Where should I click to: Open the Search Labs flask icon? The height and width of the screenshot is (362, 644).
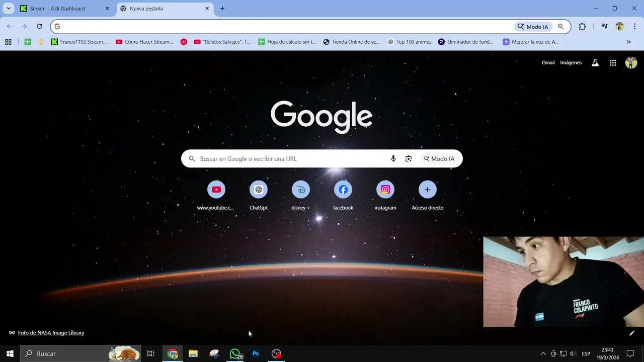click(595, 63)
